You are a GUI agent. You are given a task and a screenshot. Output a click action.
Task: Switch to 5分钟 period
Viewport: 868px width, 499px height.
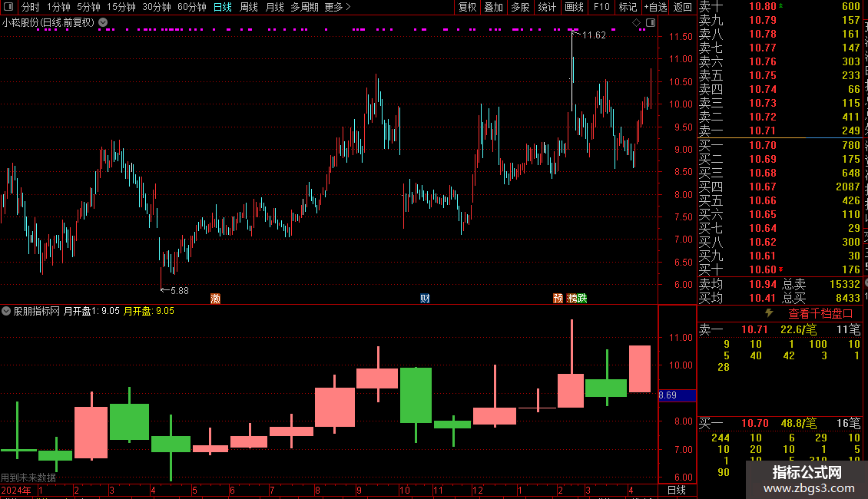pos(88,7)
